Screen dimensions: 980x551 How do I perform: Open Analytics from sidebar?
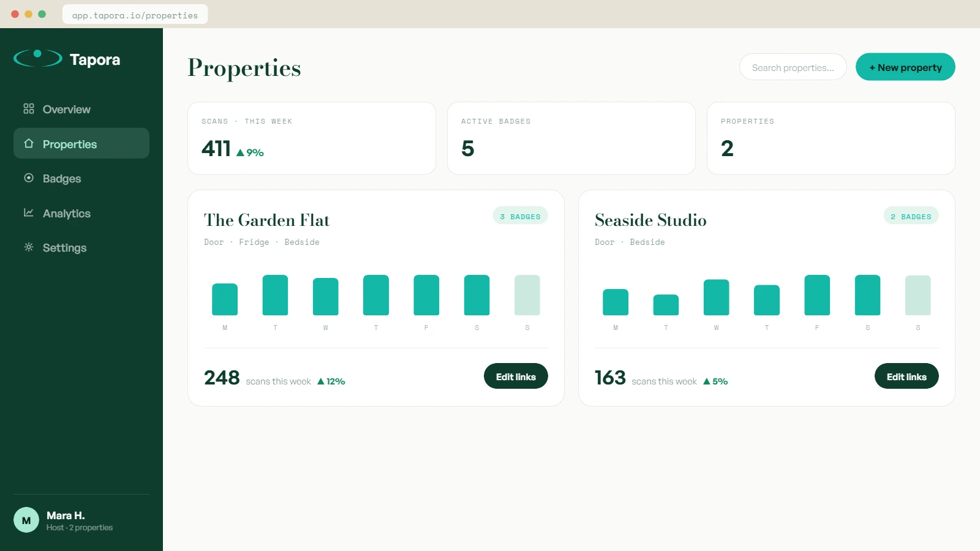click(x=81, y=213)
